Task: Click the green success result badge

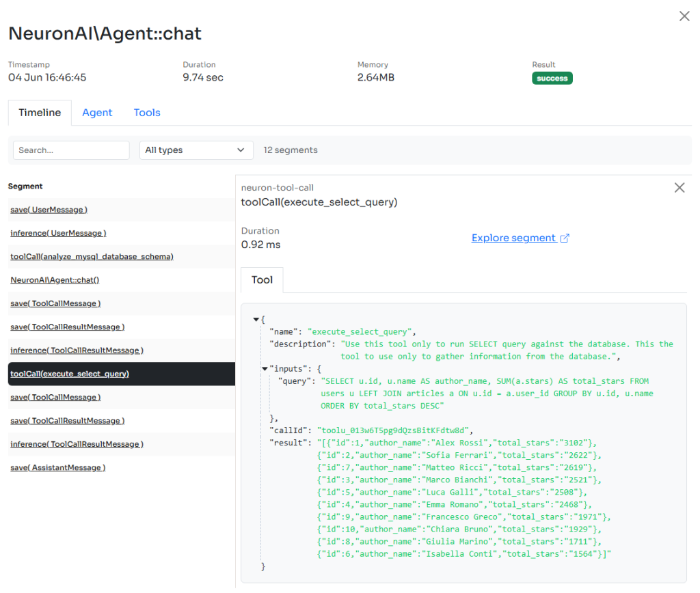Action: tap(552, 79)
